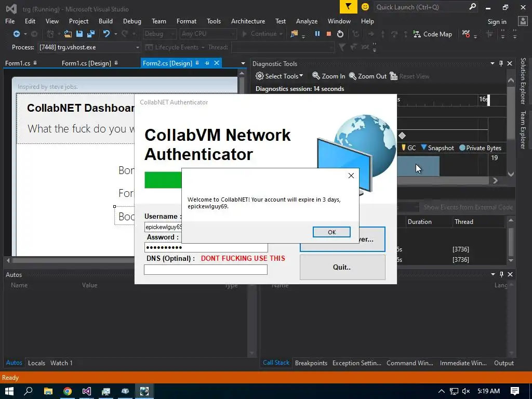Open the Windows Start menu
532x399 pixels.
pyautogui.click(x=9, y=391)
